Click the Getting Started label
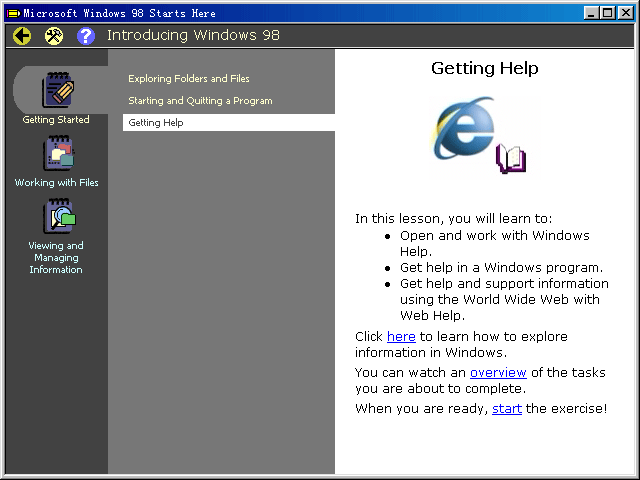640x480 pixels. 56,120
